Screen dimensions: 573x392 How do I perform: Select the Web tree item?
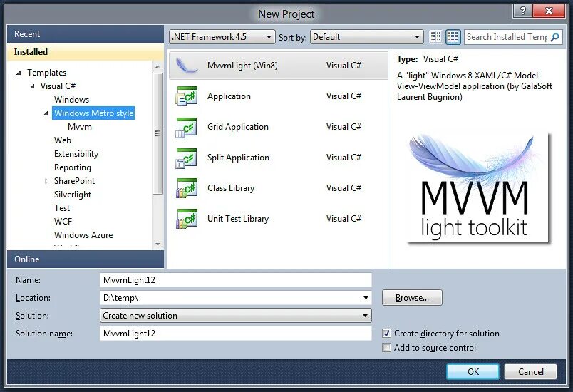click(x=63, y=140)
